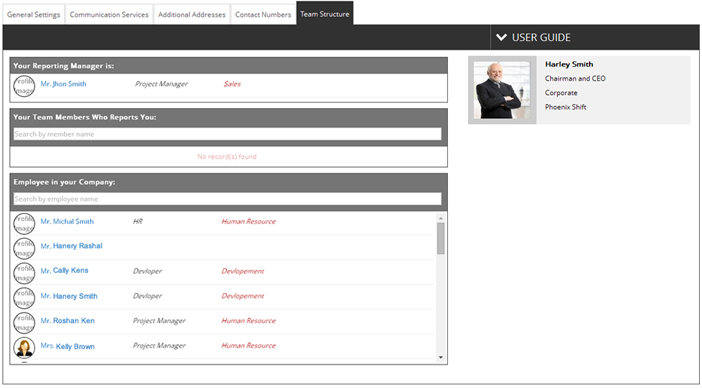Open the Additional Addresses tab

click(192, 14)
